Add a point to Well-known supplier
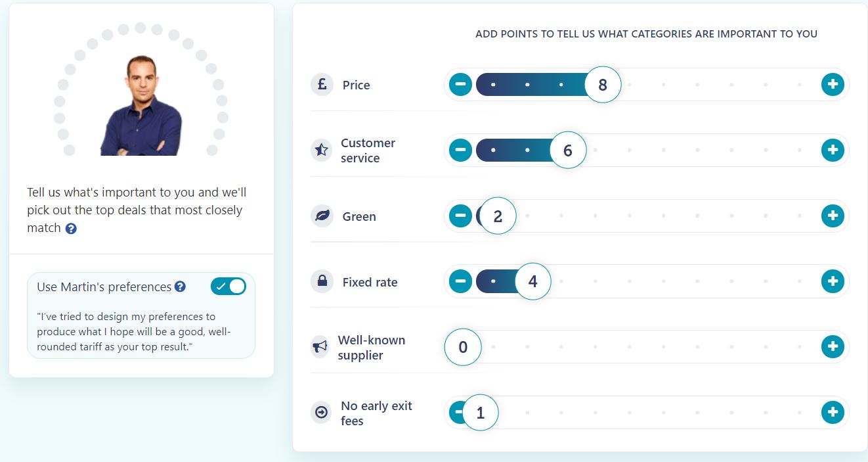This screenshot has width=868, height=462. (833, 347)
